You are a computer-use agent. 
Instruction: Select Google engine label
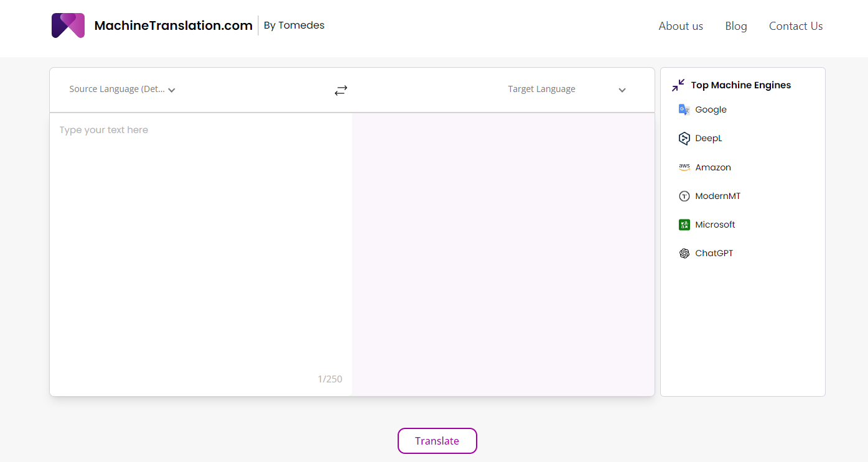click(711, 109)
